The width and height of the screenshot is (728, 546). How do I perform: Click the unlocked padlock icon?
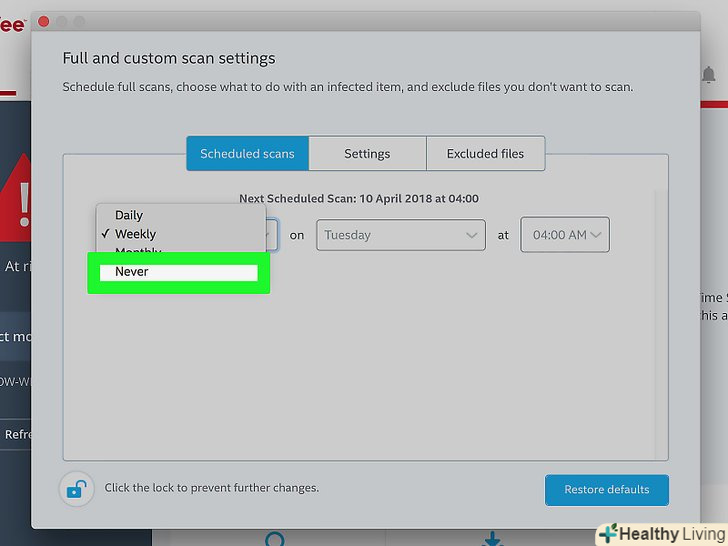point(77,489)
